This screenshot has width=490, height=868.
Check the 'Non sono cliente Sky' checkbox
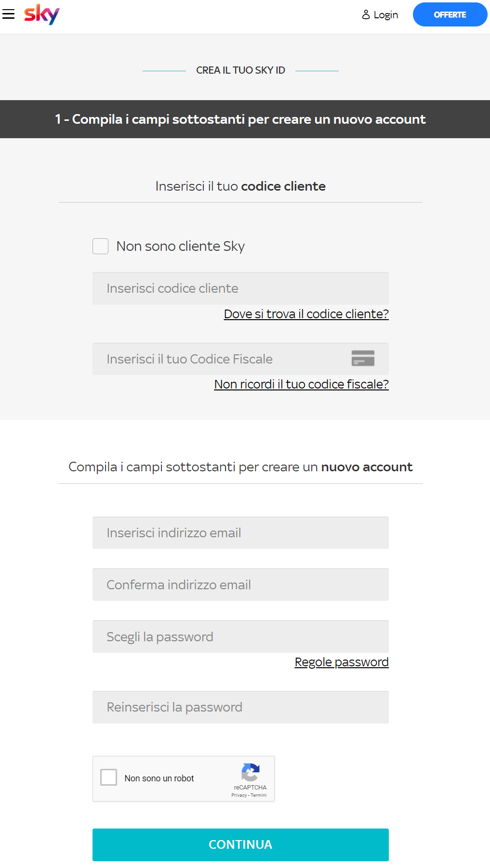tap(100, 246)
